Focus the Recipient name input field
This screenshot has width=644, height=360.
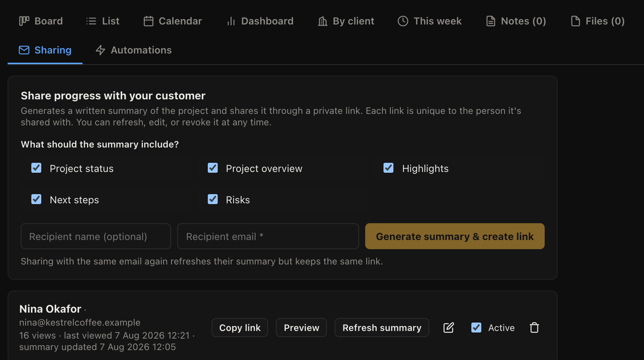point(96,236)
